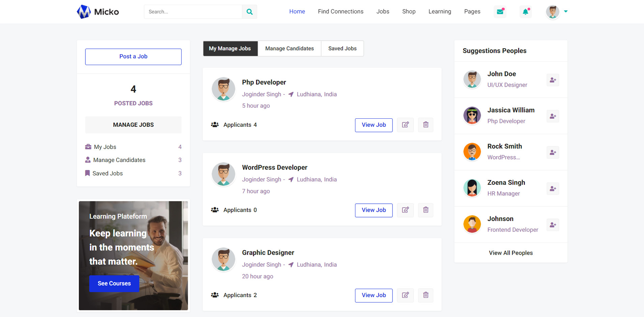
Task: Add John Doe as a connection
Action: 553,80
